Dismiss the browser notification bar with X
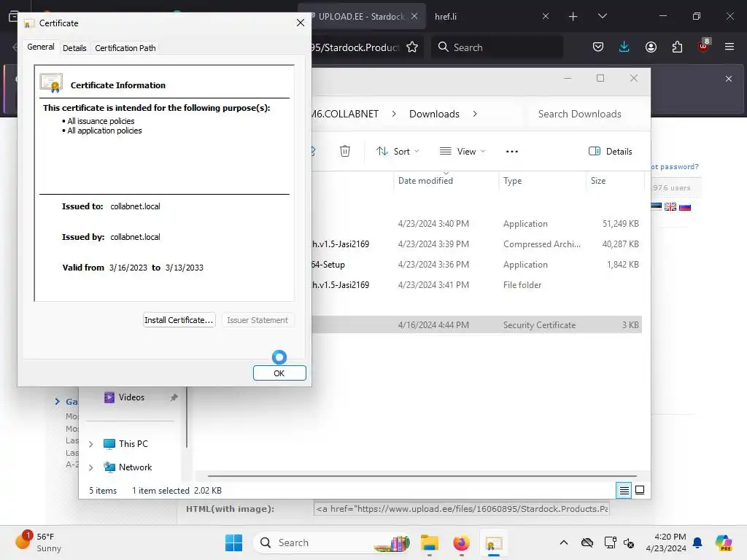The width and height of the screenshot is (747, 560). point(729,79)
